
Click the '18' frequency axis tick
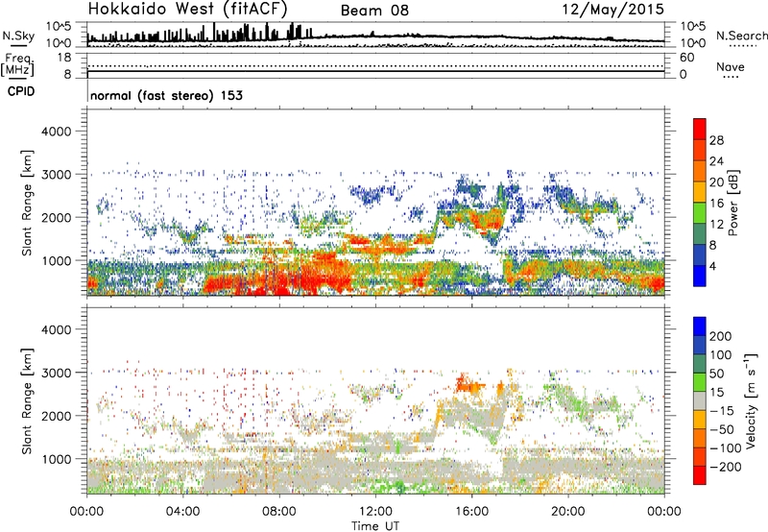(64, 58)
